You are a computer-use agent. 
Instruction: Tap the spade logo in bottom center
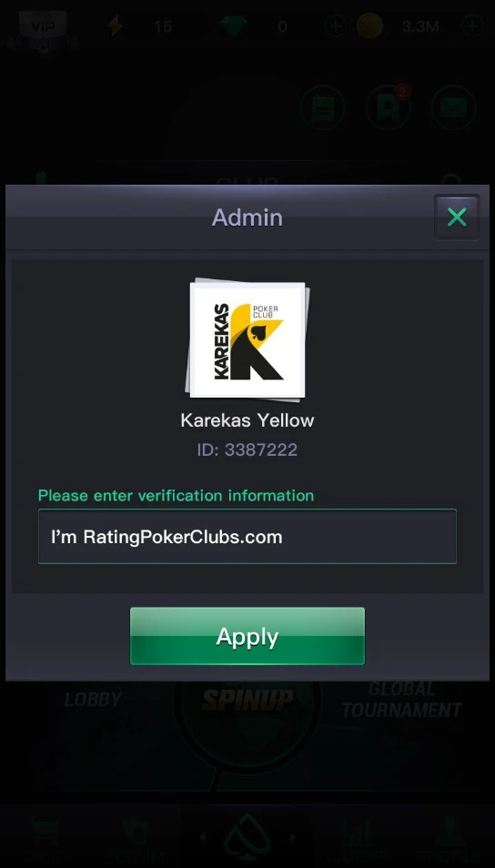(x=247, y=837)
